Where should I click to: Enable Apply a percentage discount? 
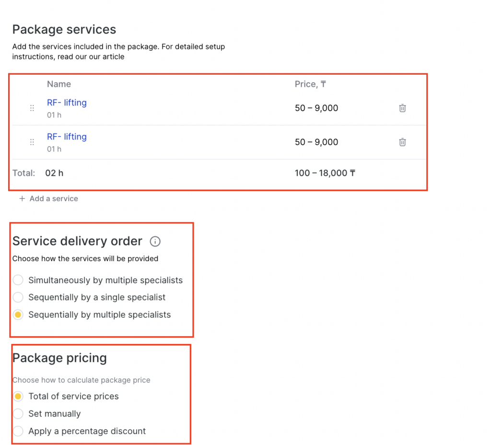pos(18,431)
